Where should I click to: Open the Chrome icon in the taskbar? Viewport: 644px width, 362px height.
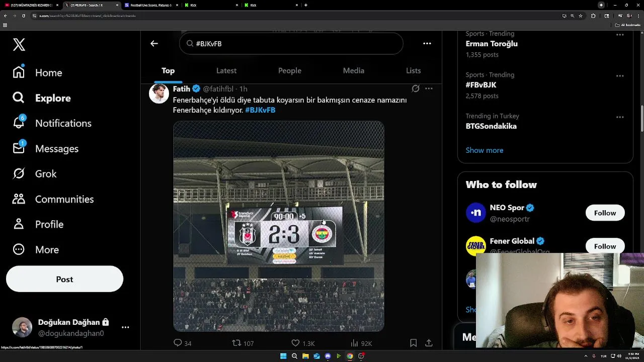[x=350, y=356]
